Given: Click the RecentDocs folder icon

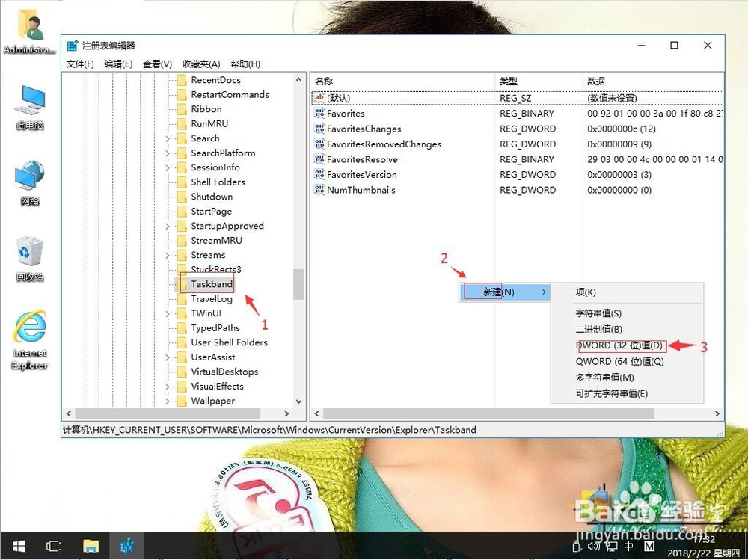Looking at the screenshot, I should click(182, 80).
